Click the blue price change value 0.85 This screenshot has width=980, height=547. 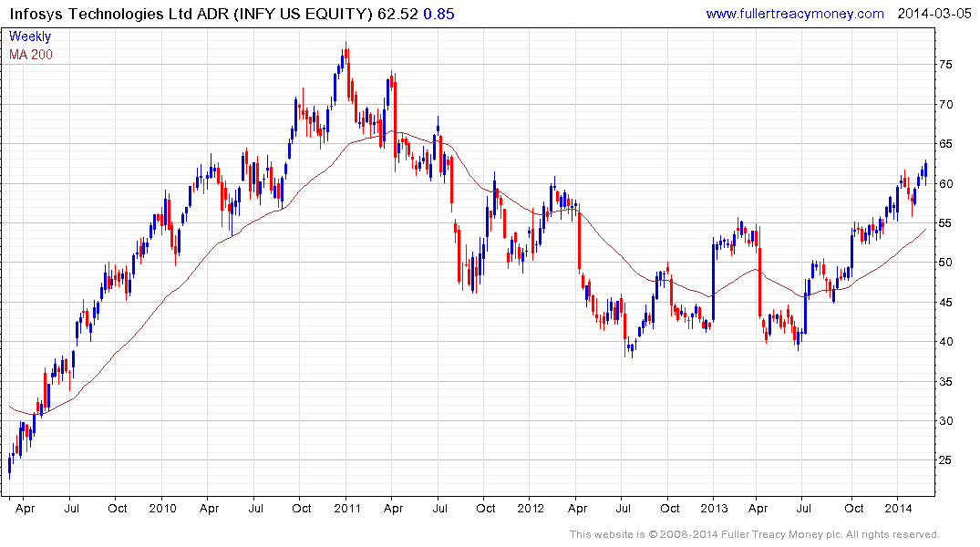coord(438,14)
